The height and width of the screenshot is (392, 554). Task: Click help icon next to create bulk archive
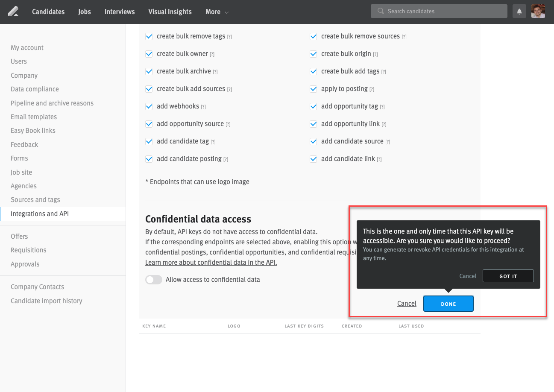215,72
